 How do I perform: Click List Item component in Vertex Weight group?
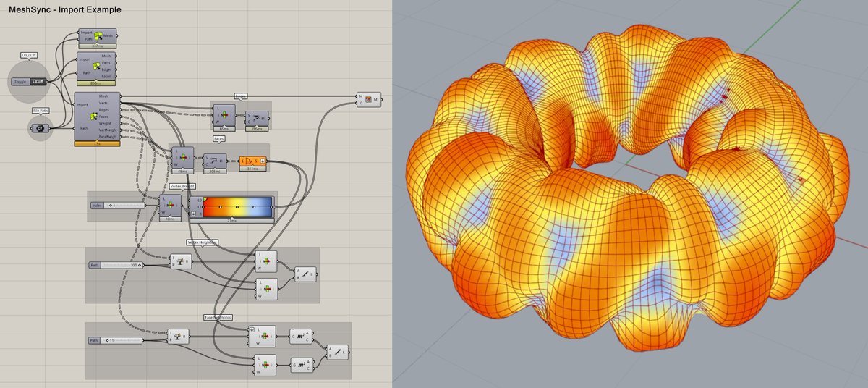coord(171,206)
